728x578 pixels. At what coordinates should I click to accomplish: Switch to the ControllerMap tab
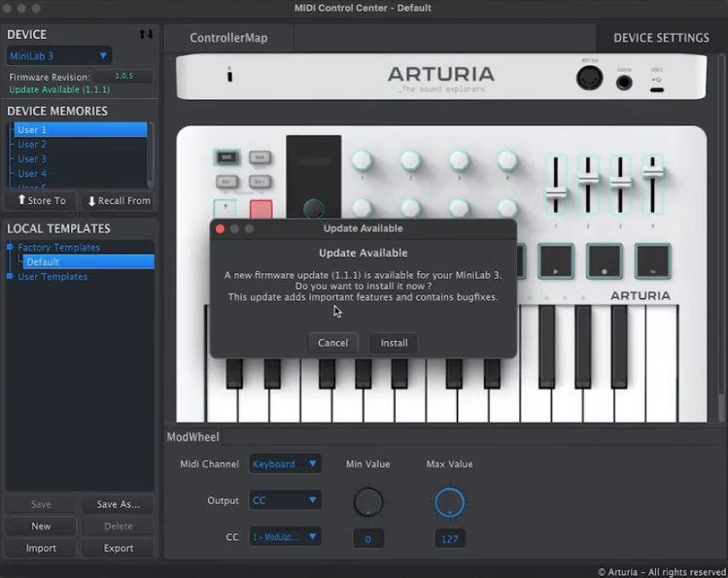click(228, 38)
